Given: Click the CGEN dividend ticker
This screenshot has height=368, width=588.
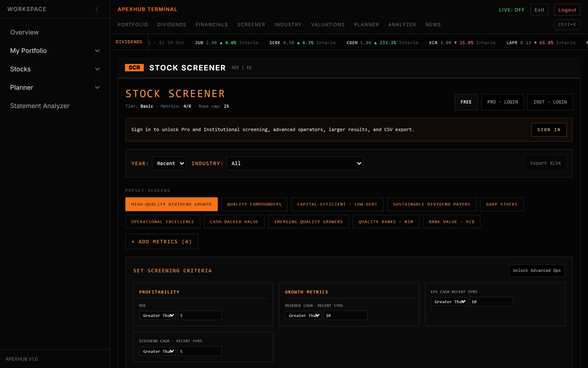Looking at the screenshot, I should [x=382, y=43].
